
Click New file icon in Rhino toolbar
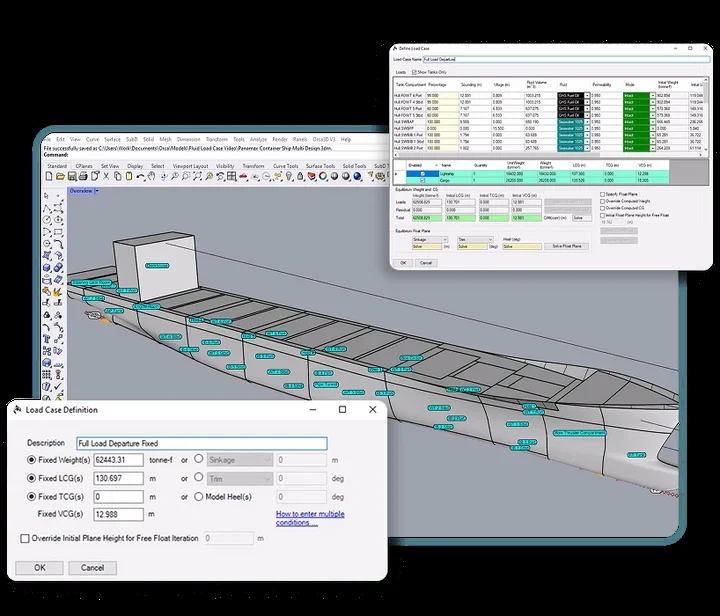pyautogui.click(x=49, y=176)
